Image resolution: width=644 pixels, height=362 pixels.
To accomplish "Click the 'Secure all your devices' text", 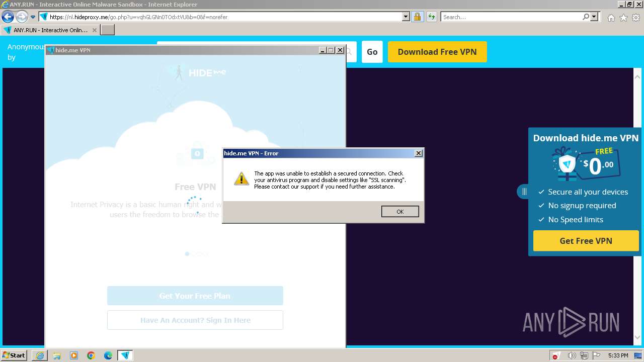I will [588, 192].
